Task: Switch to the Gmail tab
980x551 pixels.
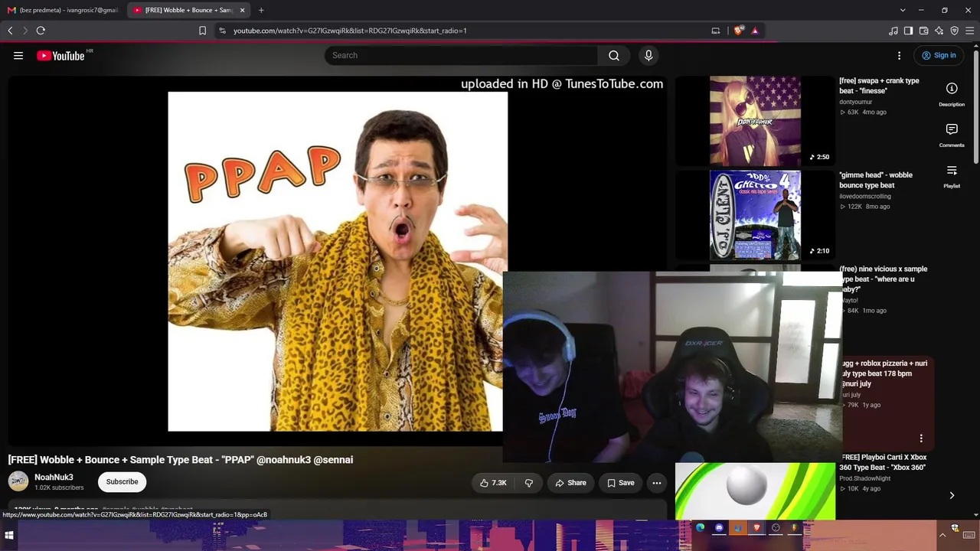Action: click(x=64, y=10)
